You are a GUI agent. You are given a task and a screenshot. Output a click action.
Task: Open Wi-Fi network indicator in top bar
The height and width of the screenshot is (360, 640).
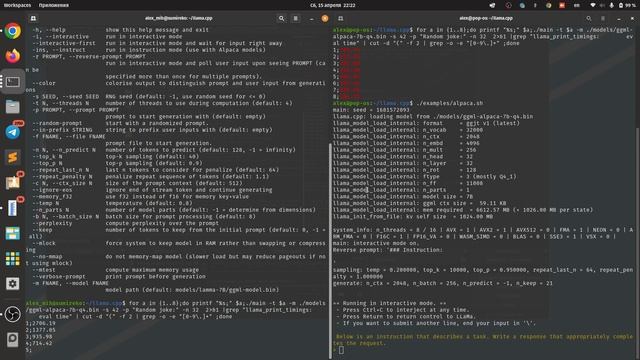click(593, 5)
